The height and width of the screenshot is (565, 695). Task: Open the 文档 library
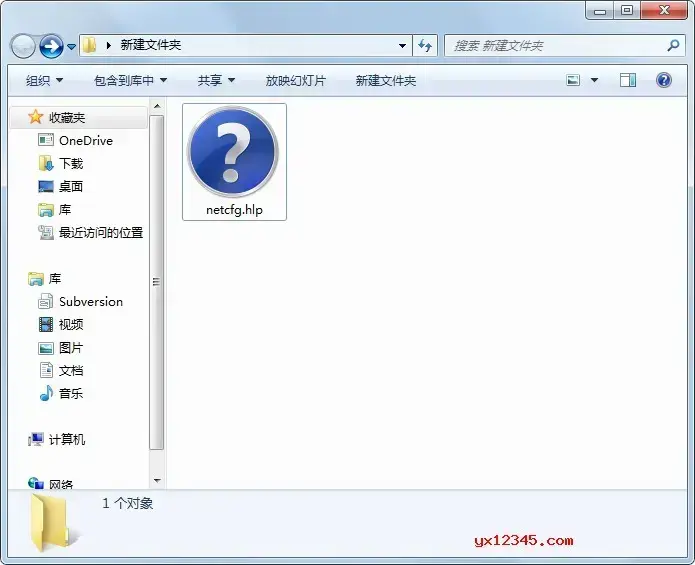(x=71, y=371)
